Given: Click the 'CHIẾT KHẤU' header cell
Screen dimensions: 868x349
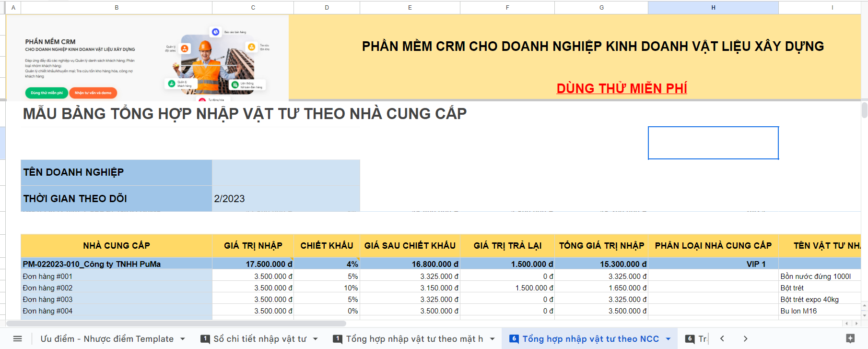Looking at the screenshot, I should point(327,246).
